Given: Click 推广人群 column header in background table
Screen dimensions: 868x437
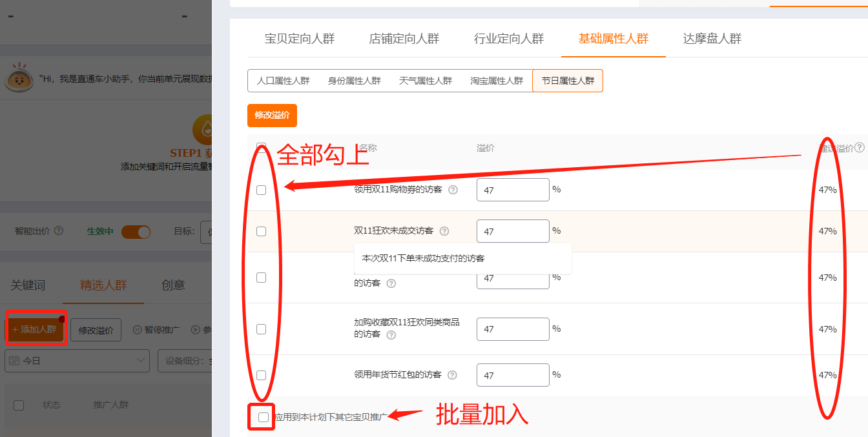Looking at the screenshot, I should point(111,405).
